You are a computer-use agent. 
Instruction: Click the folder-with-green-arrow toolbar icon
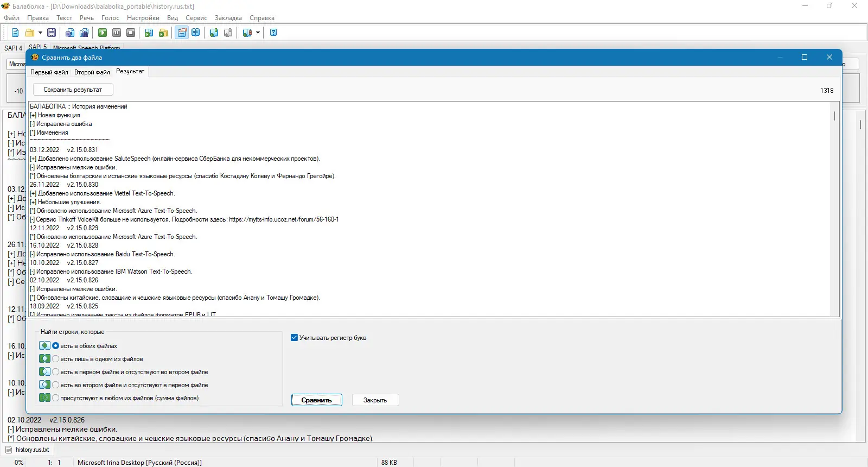click(x=163, y=33)
